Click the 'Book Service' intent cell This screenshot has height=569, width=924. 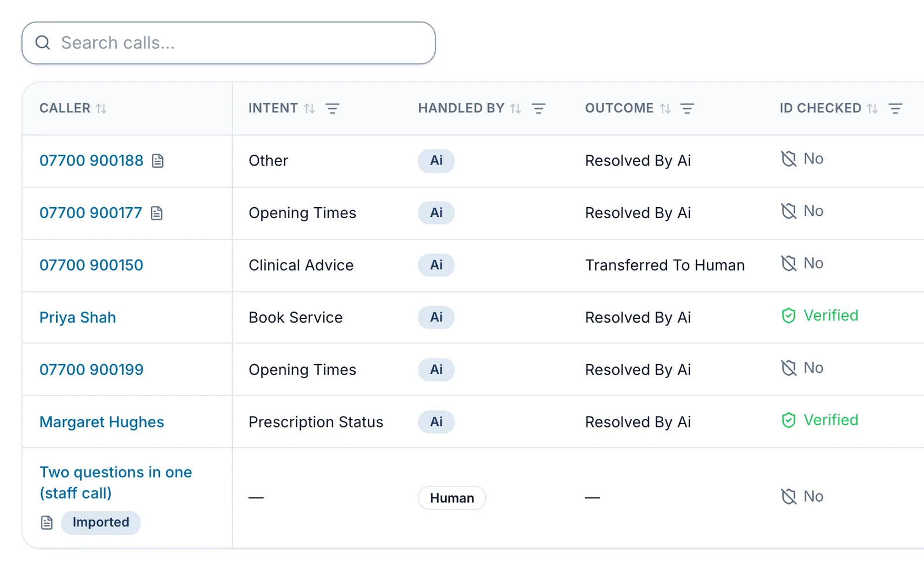pos(296,317)
